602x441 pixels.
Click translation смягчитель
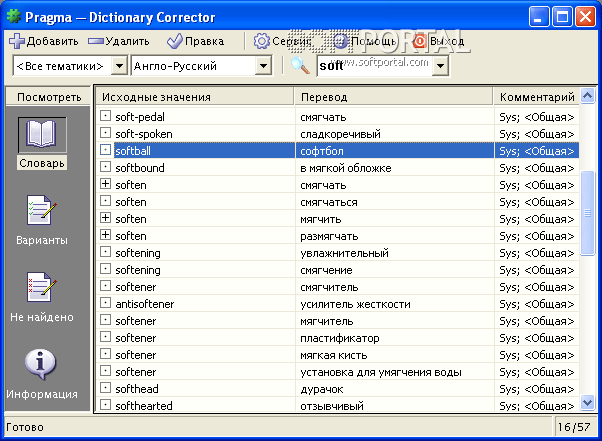(329, 287)
